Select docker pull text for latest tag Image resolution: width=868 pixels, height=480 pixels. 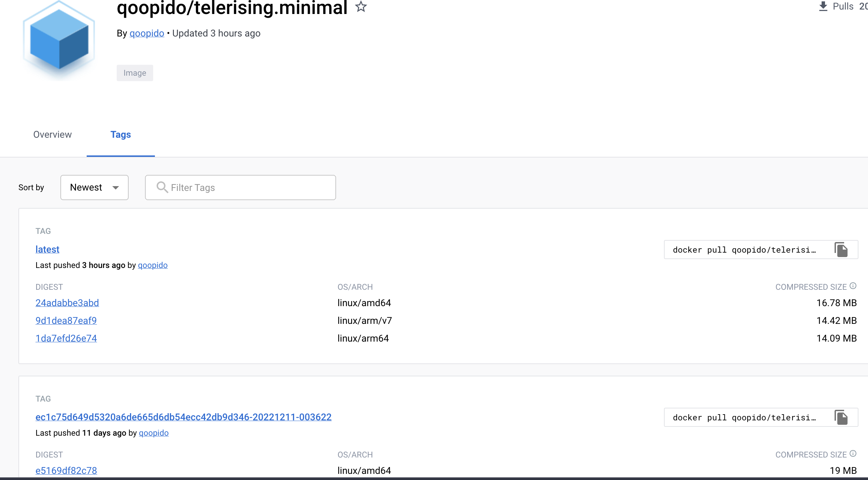(x=744, y=250)
